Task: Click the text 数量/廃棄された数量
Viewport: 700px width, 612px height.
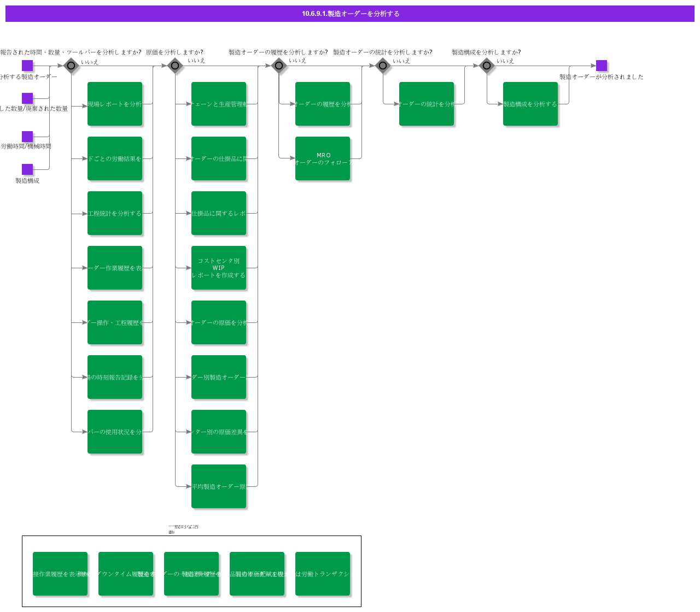Action: click(x=34, y=109)
